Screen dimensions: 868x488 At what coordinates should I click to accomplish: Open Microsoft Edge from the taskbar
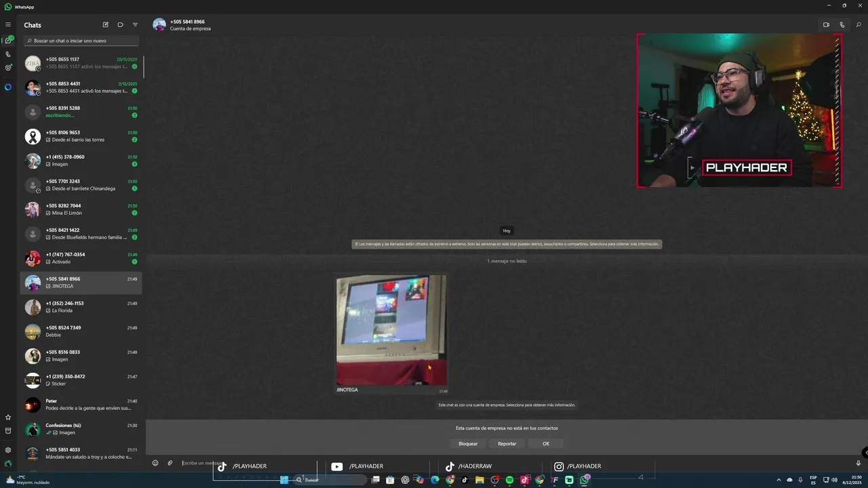point(435,480)
